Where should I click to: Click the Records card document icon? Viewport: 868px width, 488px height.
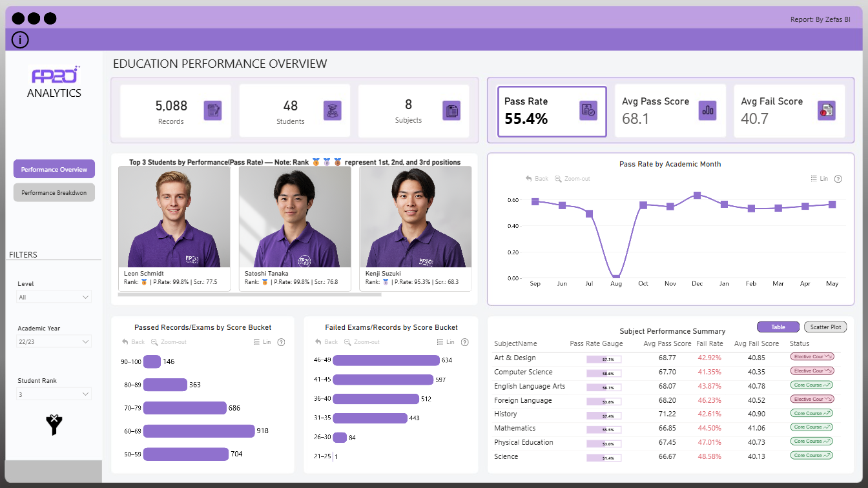[x=212, y=110]
